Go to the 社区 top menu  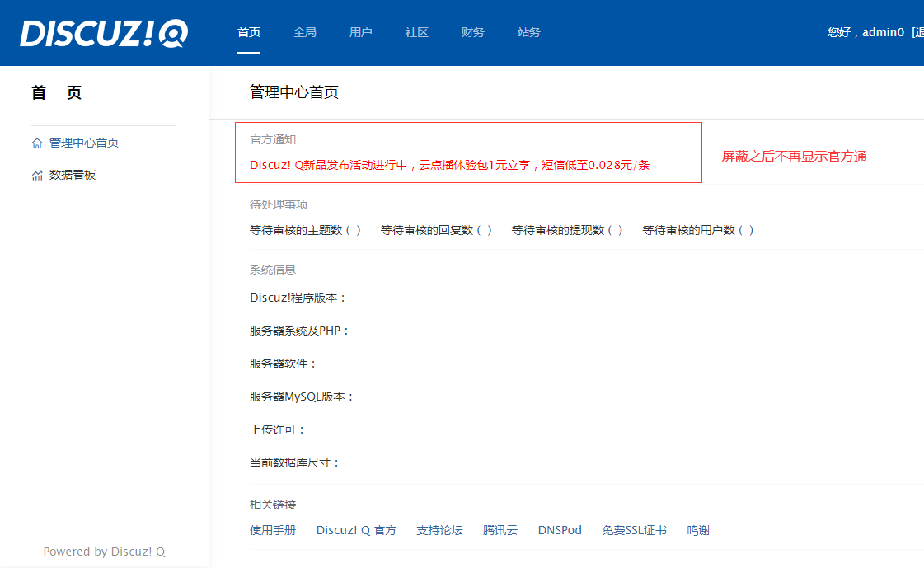point(416,32)
